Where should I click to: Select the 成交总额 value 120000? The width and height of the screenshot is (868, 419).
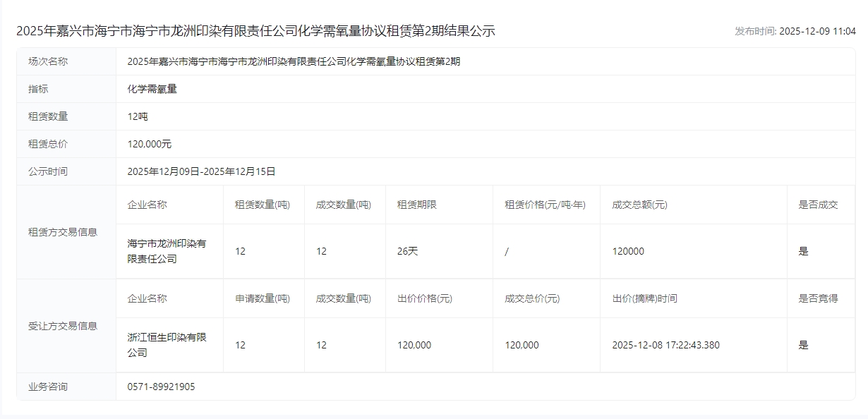pyautogui.click(x=628, y=251)
